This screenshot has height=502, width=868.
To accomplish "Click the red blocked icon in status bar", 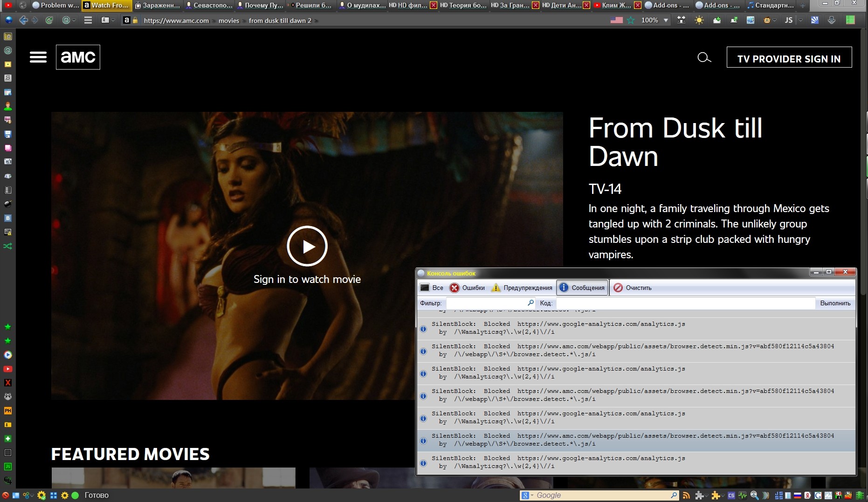I will pos(6,495).
